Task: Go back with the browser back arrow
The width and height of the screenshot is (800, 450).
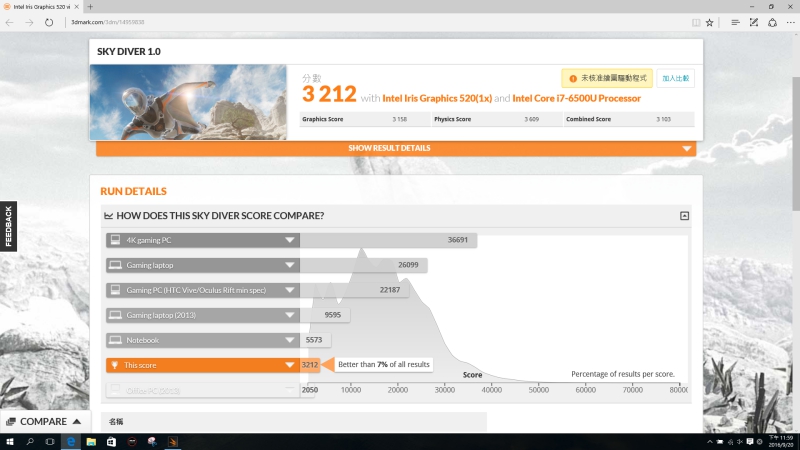Action: coord(9,22)
